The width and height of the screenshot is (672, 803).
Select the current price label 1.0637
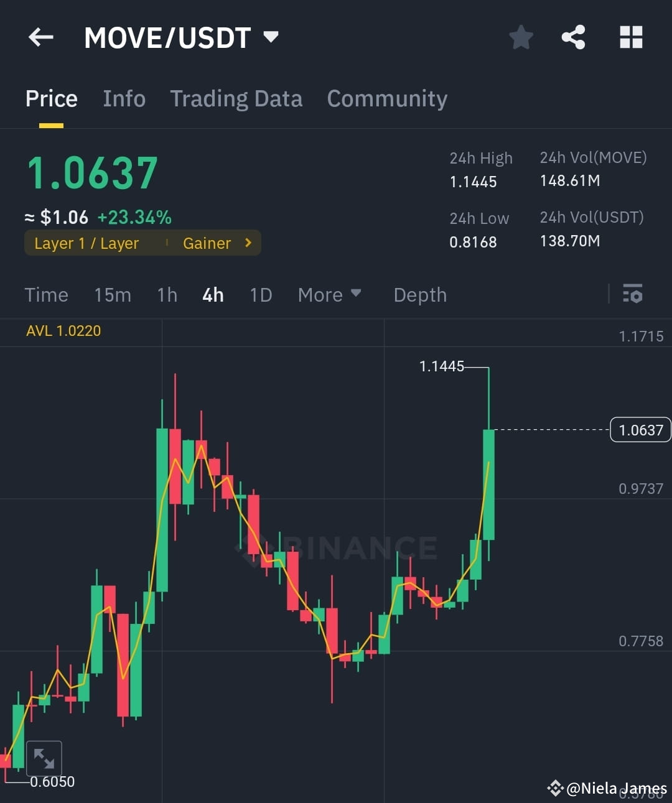[x=640, y=429]
